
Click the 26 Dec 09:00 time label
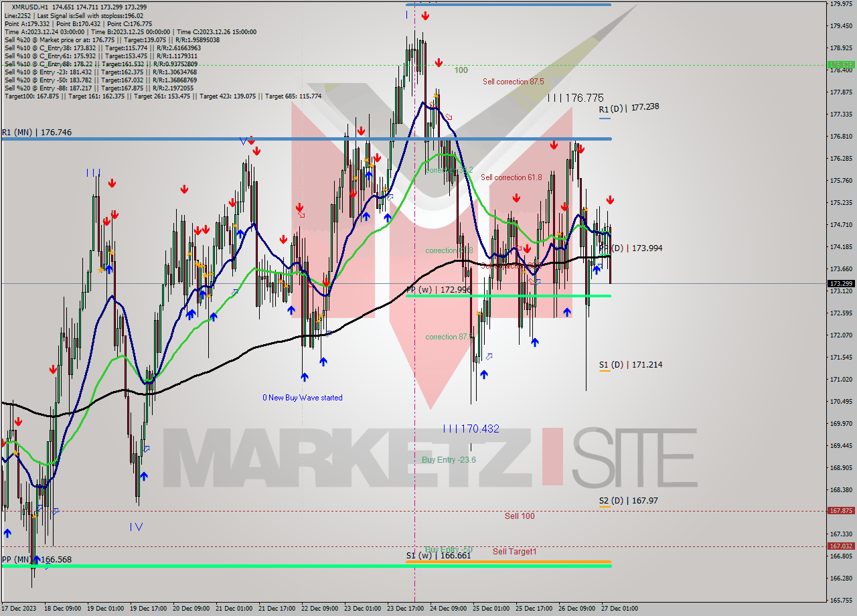coord(576,609)
